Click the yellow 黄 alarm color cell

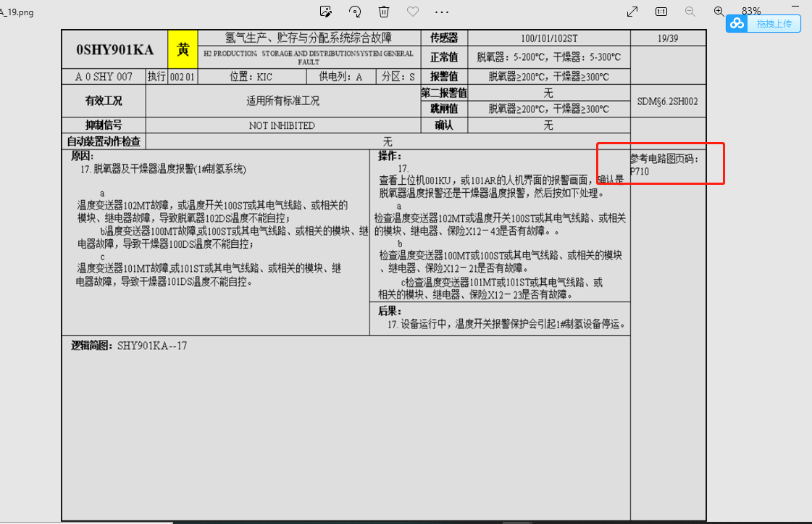point(183,50)
